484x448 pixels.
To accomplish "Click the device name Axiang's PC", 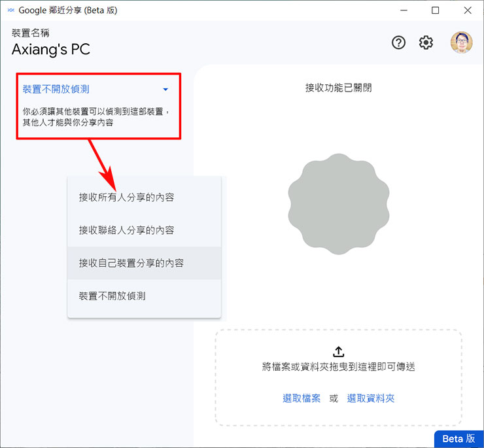I will (51, 50).
